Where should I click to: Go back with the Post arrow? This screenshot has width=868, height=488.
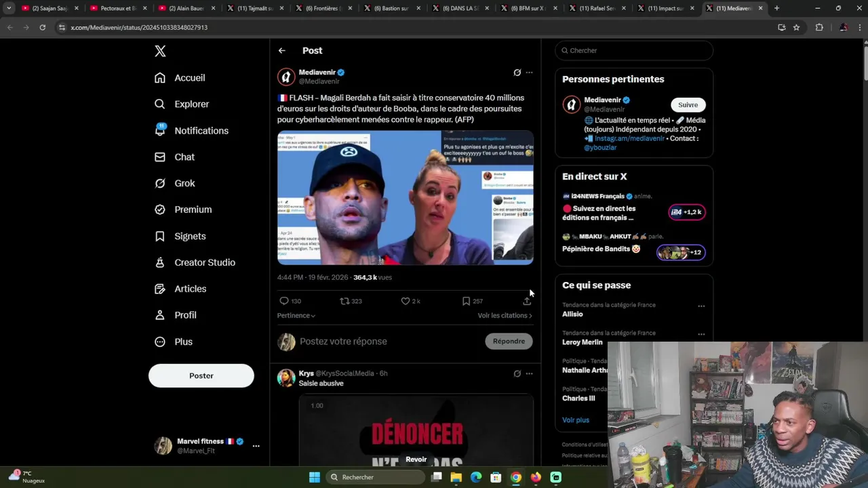point(282,51)
